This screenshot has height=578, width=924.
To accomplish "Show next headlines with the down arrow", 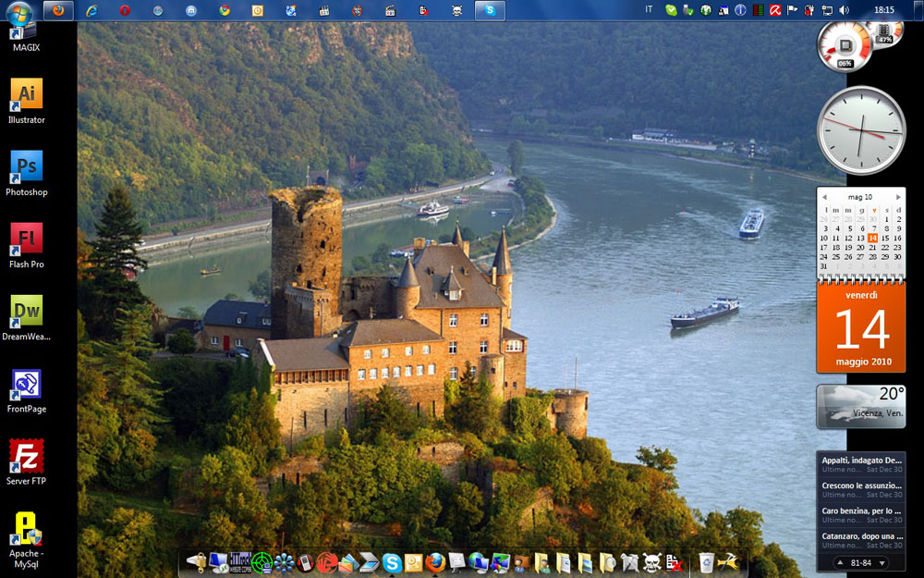I will 882,562.
